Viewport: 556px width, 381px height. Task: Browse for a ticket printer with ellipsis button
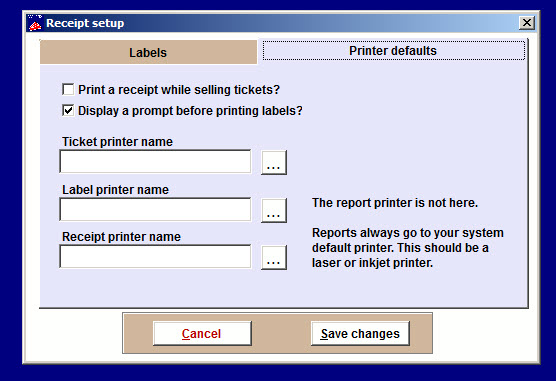[x=274, y=162]
